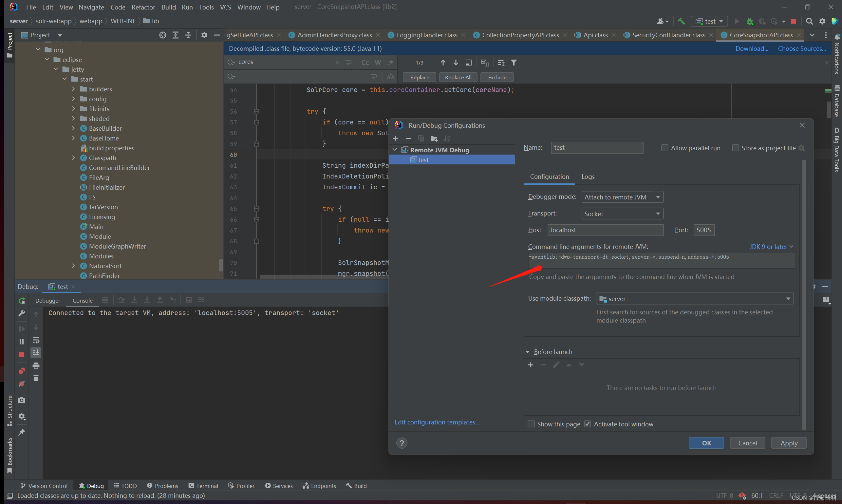Select the Configuration tab
This screenshot has width=842, height=504.
pyautogui.click(x=549, y=176)
